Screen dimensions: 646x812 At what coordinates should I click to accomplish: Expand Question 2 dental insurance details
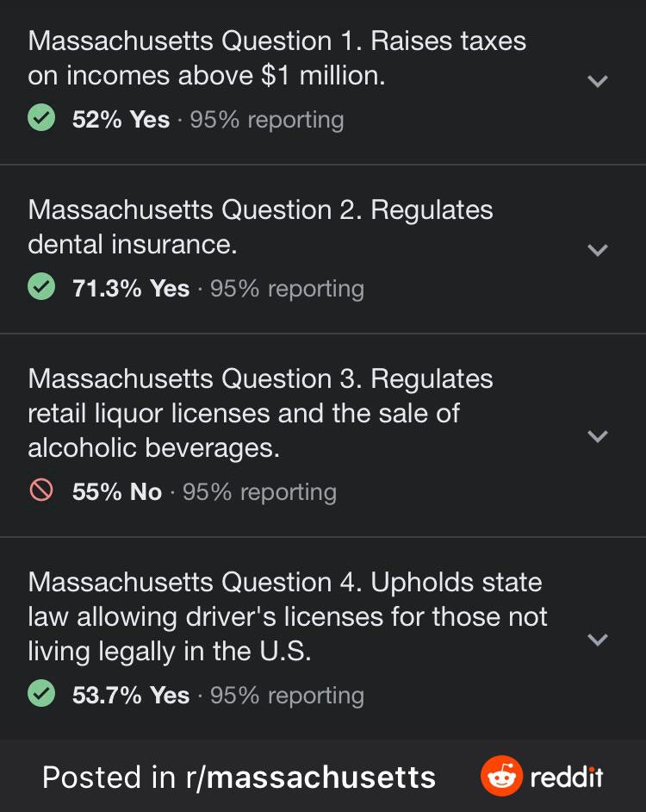tap(597, 250)
